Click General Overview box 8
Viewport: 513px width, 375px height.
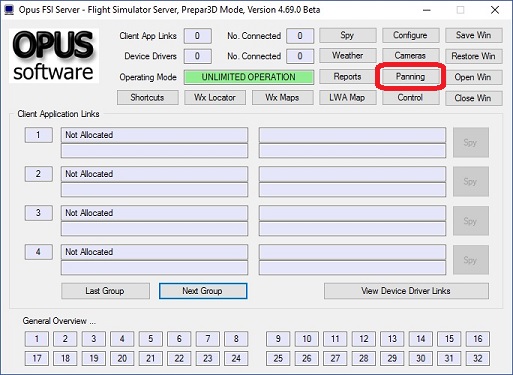click(236, 339)
